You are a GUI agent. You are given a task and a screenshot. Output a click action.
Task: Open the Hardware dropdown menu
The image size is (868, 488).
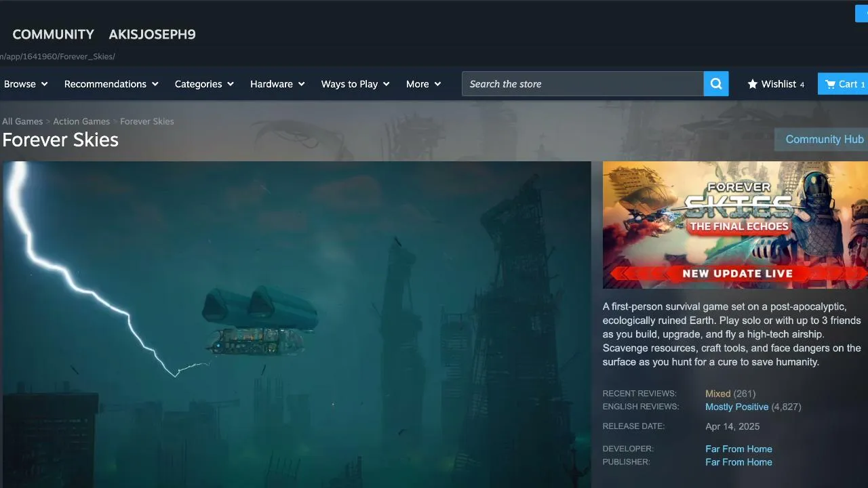pos(277,84)
